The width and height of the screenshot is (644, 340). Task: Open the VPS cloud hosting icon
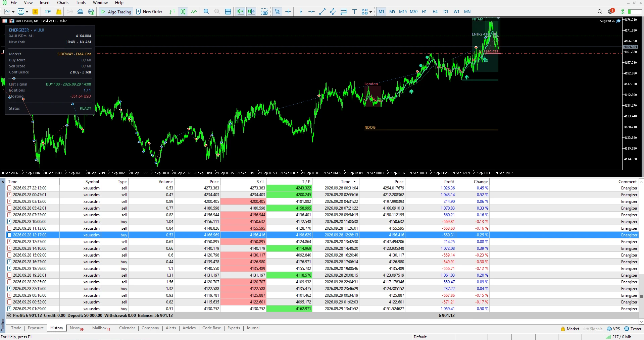(80, 12)
